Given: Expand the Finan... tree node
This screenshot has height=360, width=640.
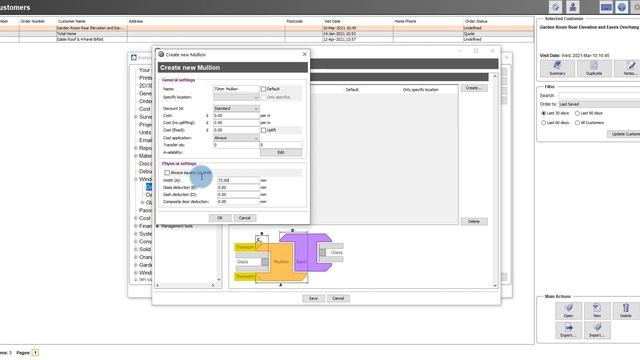Looking at the screenshot, I should click(136, 226).
